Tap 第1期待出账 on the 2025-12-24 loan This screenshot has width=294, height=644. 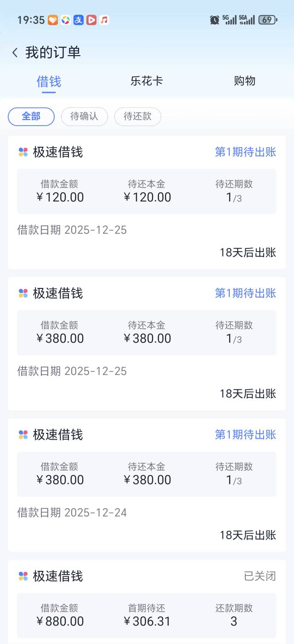[x=245, y=435]
